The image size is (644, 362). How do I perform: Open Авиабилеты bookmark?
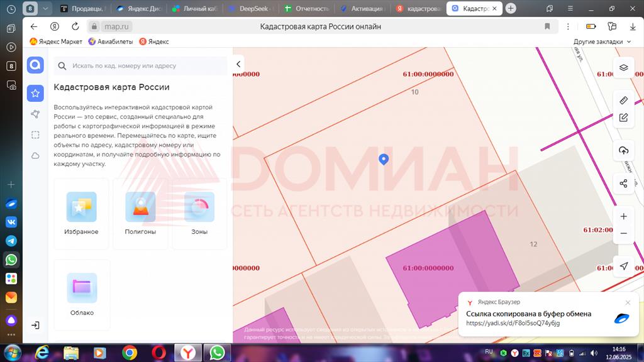111,41
